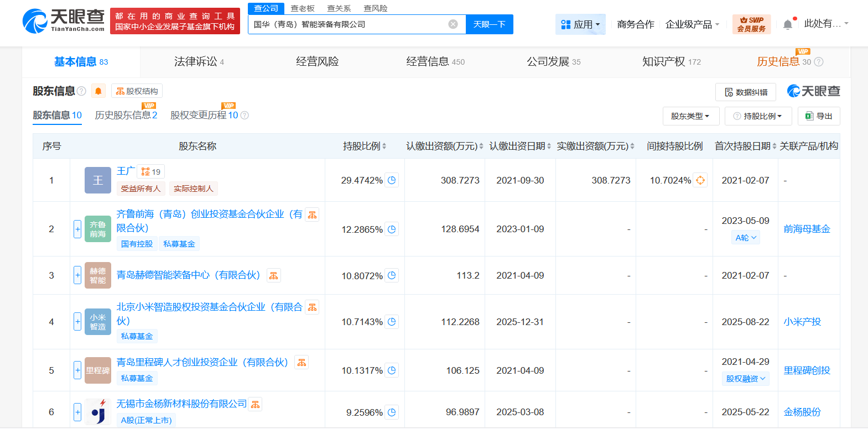Expand row 2 齐鲁前海 plus toggle
868x429 pixels.
point(77,229)
